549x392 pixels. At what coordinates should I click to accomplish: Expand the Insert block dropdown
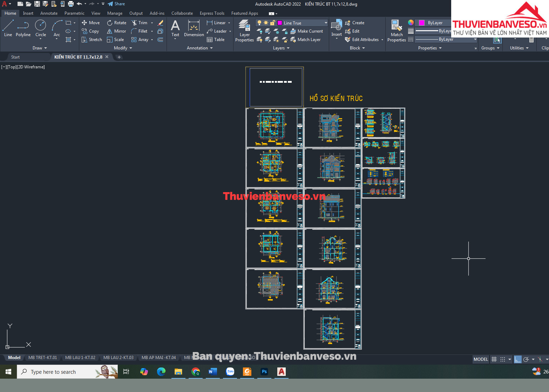point(337,38)
